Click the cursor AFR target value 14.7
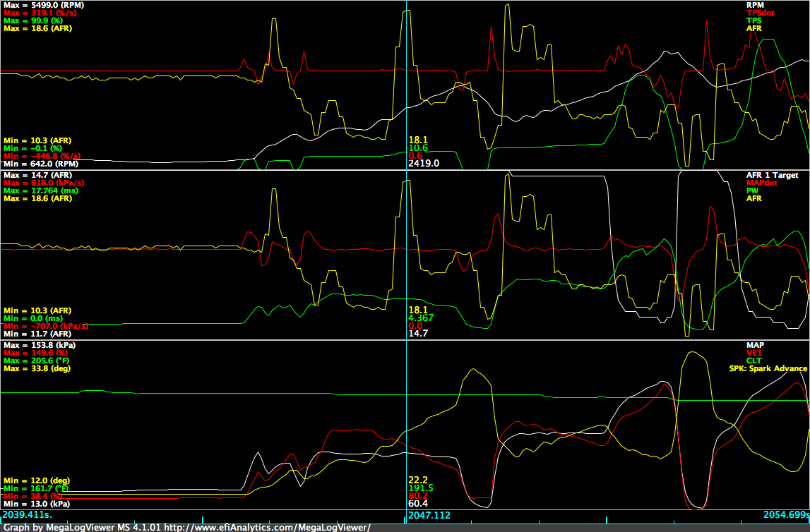Screen dimensions: 810x532 (x=418, y=334)
